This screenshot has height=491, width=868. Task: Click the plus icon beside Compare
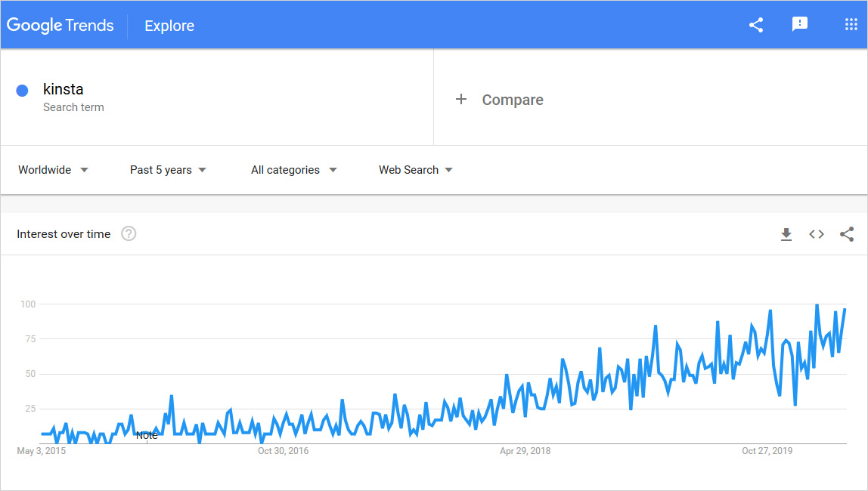461,100
